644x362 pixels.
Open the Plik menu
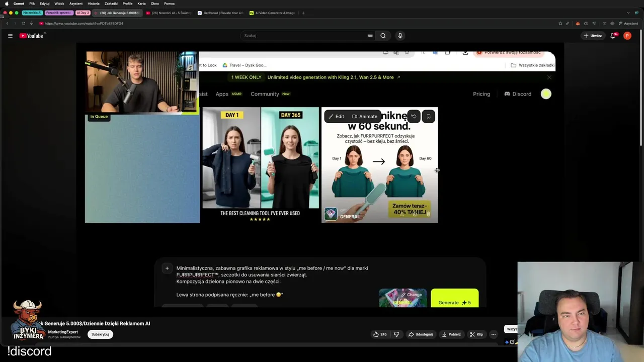pos(32,4)
